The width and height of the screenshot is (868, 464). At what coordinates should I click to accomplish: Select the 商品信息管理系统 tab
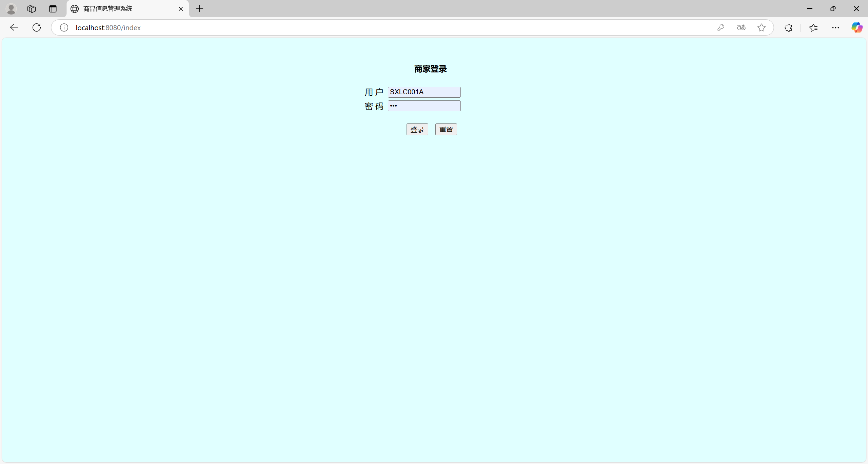pyautogui.click(x=122, y=9)
